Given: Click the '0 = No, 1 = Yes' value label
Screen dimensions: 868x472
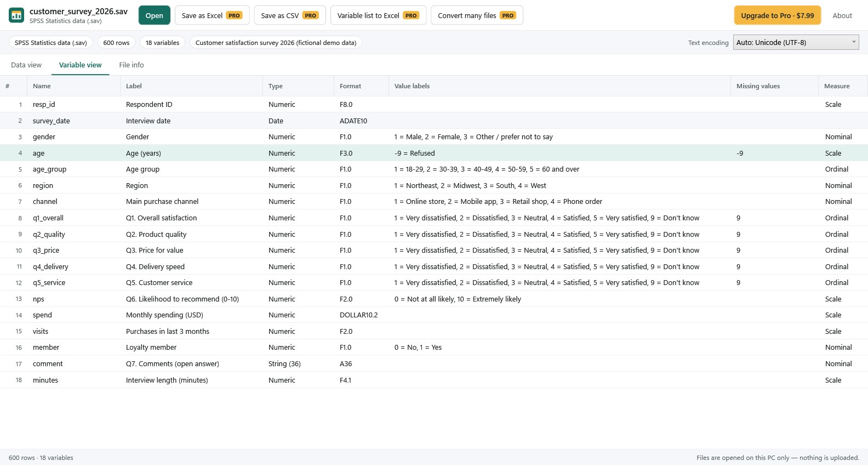Looking at the screenshot, I should (x=418, y=347).
